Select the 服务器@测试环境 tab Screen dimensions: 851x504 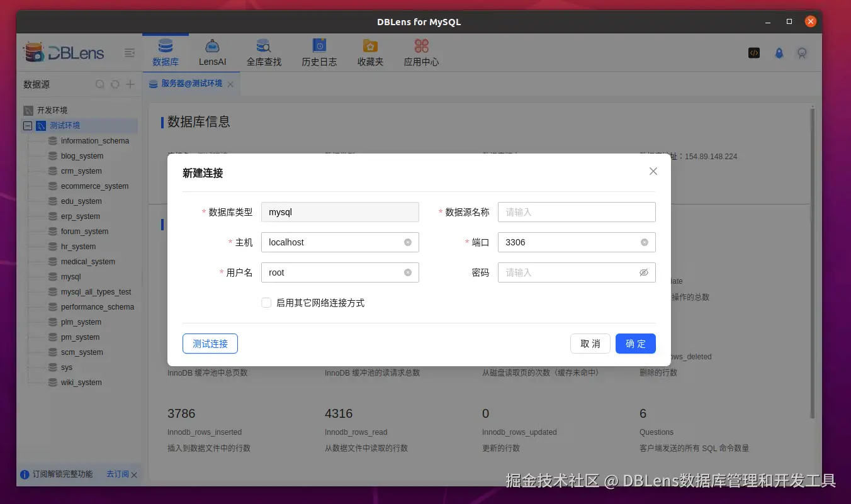pos(191,83)
